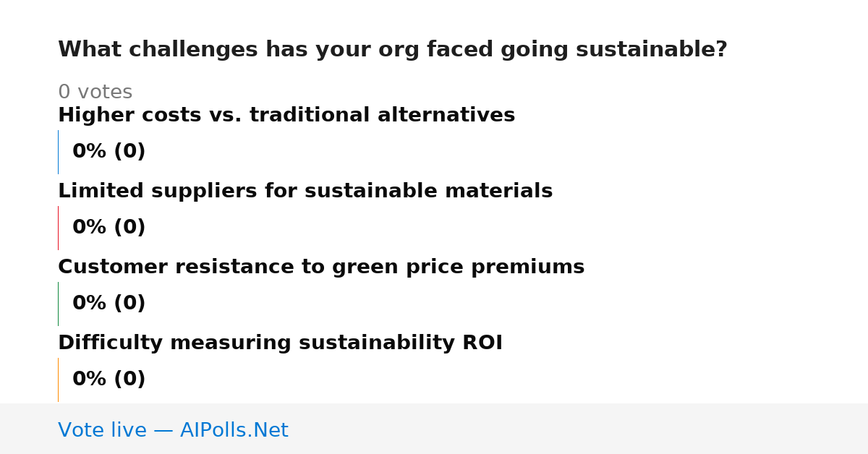The width and height of the screenshot is (868, 454).
Task: Choose Customer resistance to green price premiums
Action: (x=321, y=267)
